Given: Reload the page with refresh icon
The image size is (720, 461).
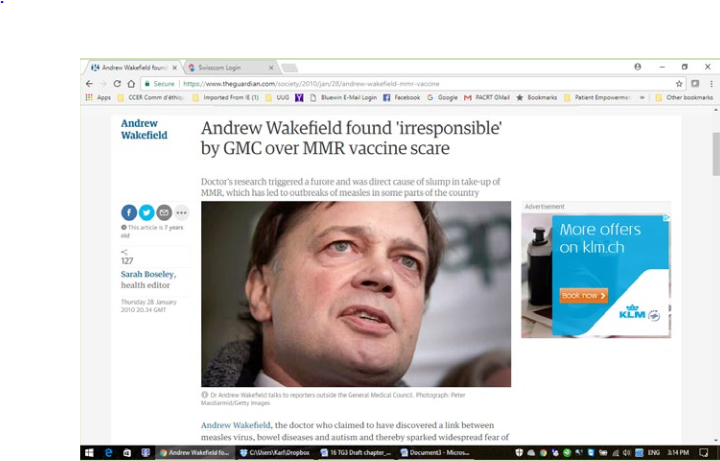Looking at the screenshot, I should coord(117,84).
